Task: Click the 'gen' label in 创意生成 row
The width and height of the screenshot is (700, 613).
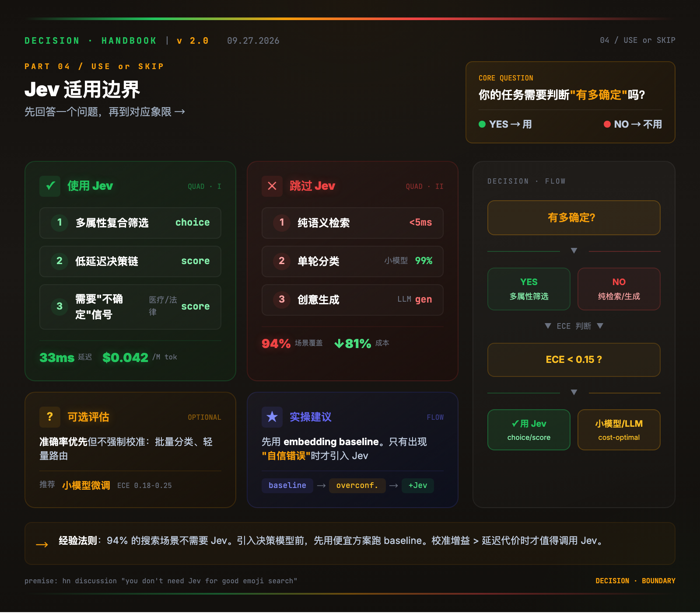Action: [423, 300]
